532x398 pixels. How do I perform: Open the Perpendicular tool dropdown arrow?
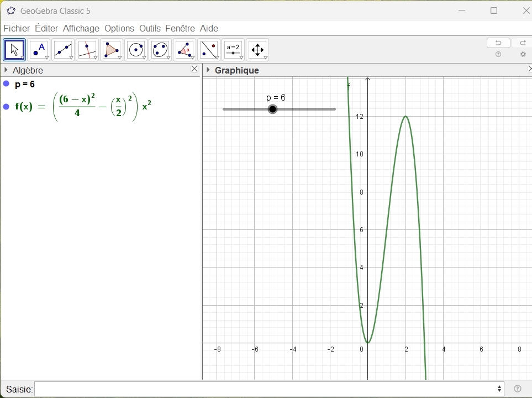coord(96,57)
